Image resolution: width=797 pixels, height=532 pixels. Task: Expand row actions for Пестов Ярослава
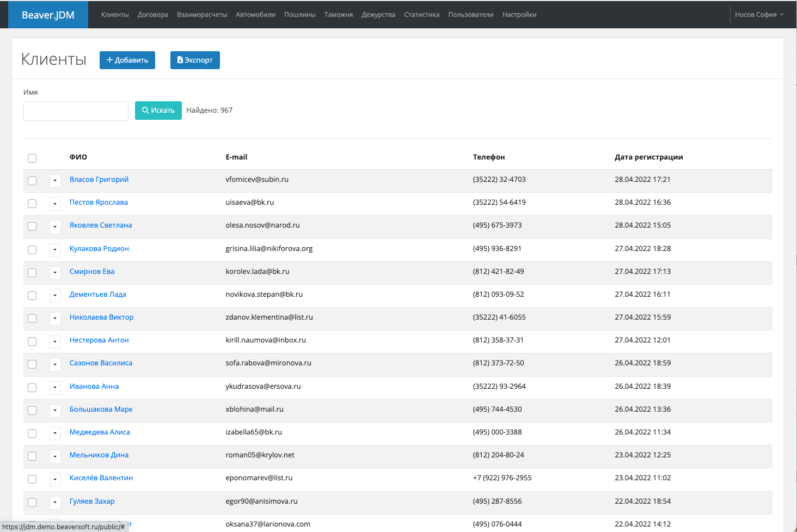tap(55, 204)
